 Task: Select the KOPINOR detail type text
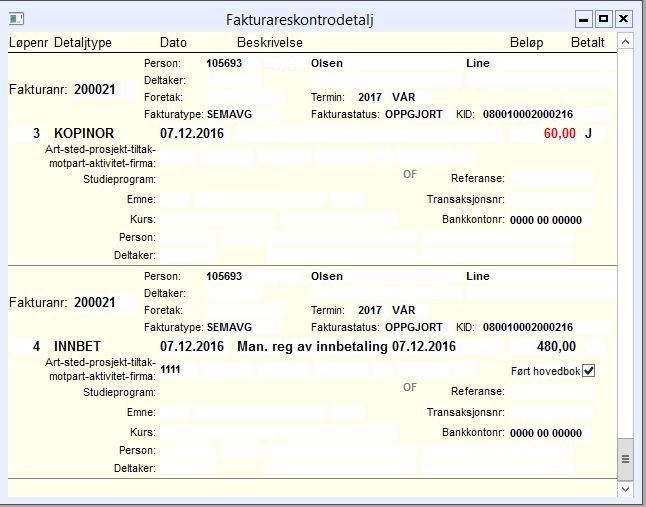pyautogui.click(x=84, y=133)
